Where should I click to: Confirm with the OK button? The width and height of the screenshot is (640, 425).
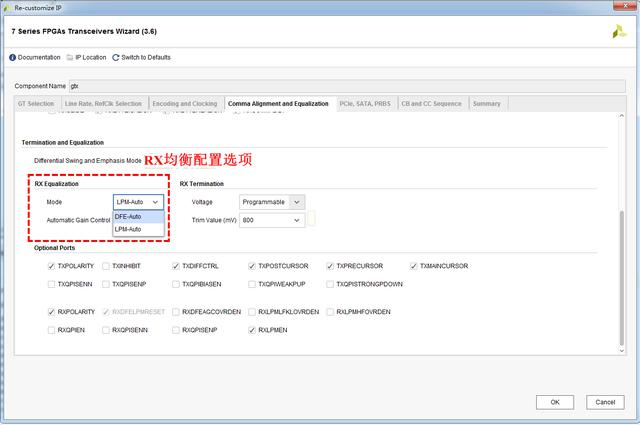pos(555,402)
